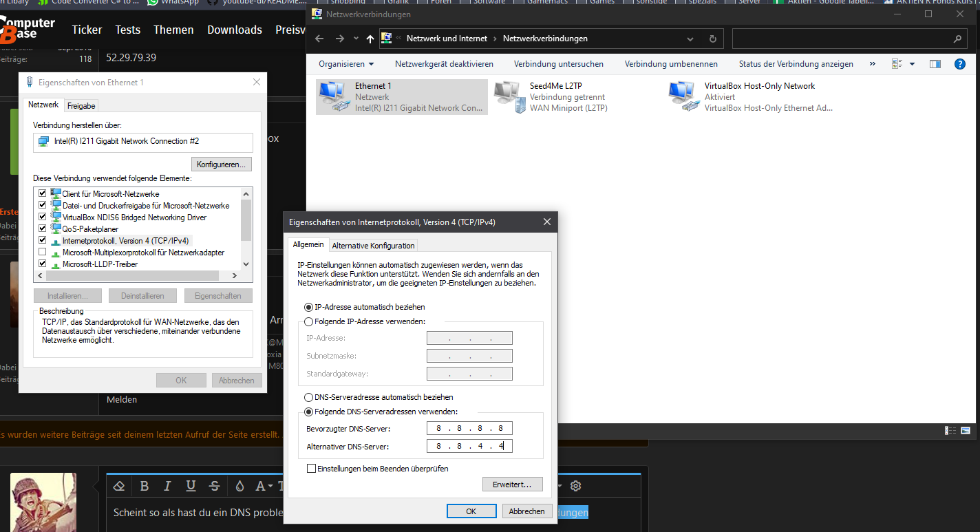Click the remove-formatting eraser icon in the editor
The image size is (980, 532).
click(x=118, y=485)
